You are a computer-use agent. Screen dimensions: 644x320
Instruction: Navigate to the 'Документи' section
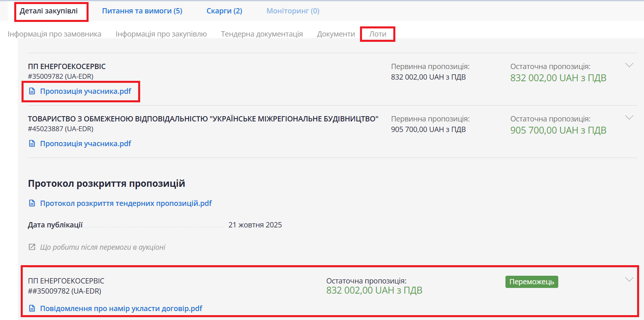coord(336,34)
